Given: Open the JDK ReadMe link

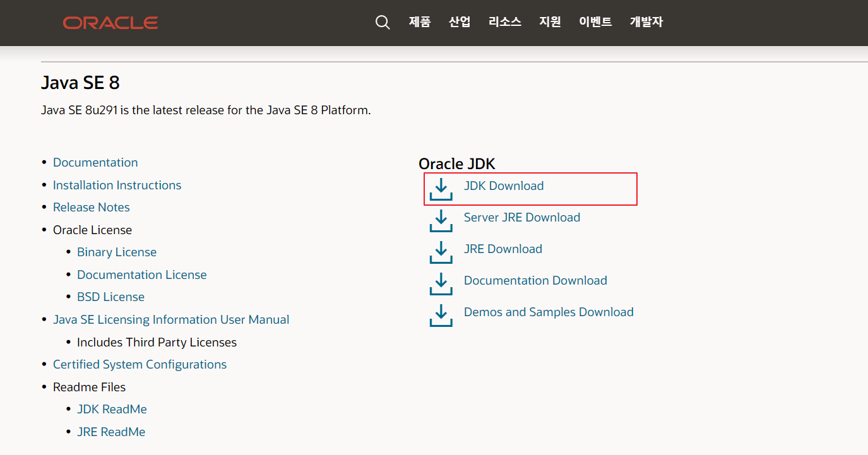Looking at the screenshot, I should [x=112, y=410].
